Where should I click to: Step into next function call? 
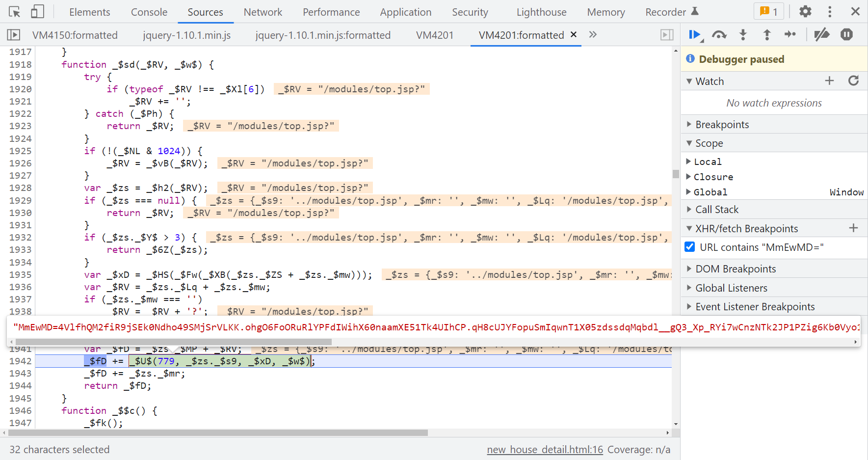(x=743, y=34)
